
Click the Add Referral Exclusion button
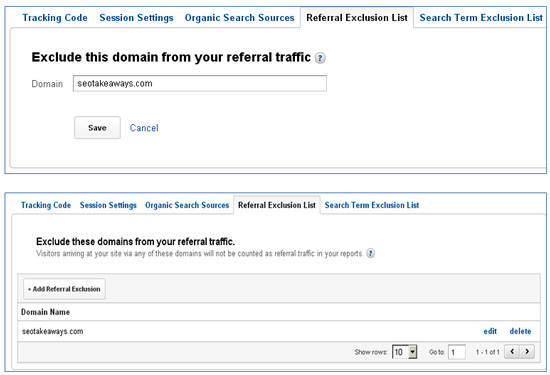click(x=64, y=289)
